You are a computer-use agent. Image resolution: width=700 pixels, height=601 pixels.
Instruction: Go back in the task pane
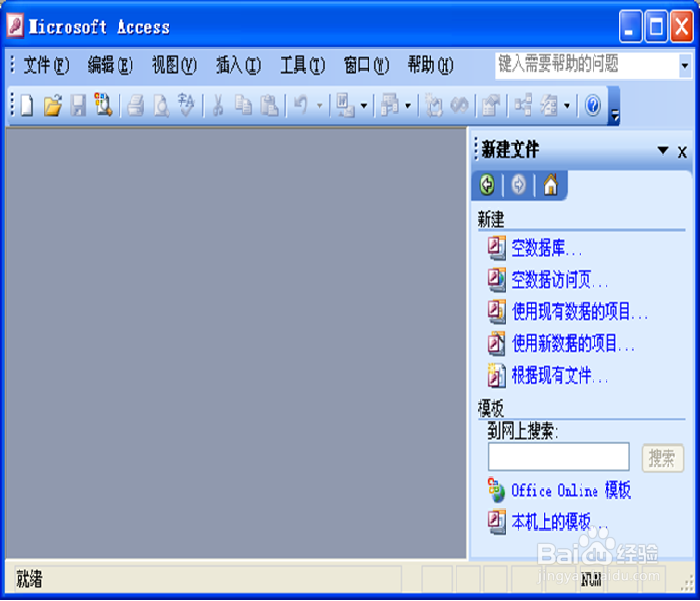pyautogui.click(x=487, y=184)
